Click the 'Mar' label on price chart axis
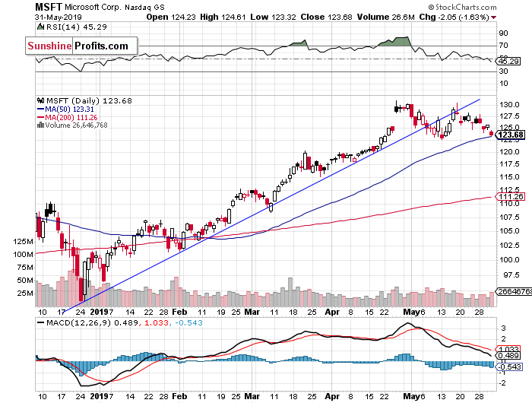 click(252, 312)
